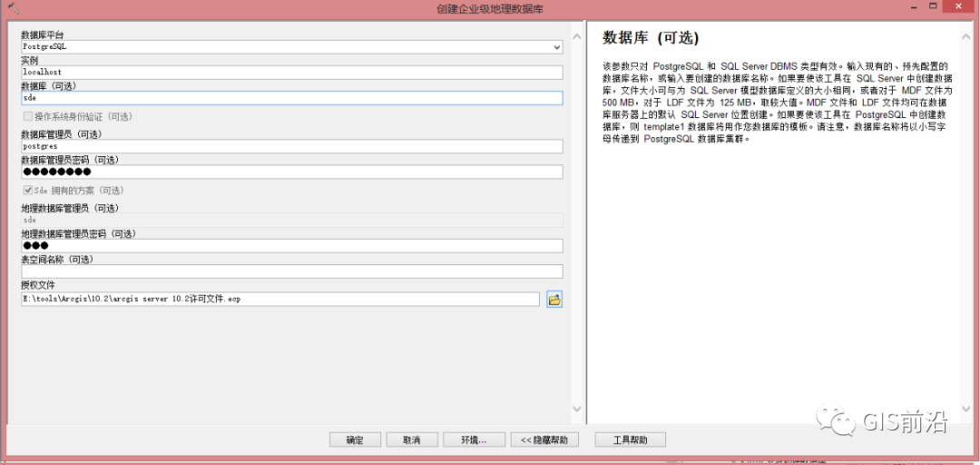Click the 数据库 (可选) help heading

coord(650,38)
